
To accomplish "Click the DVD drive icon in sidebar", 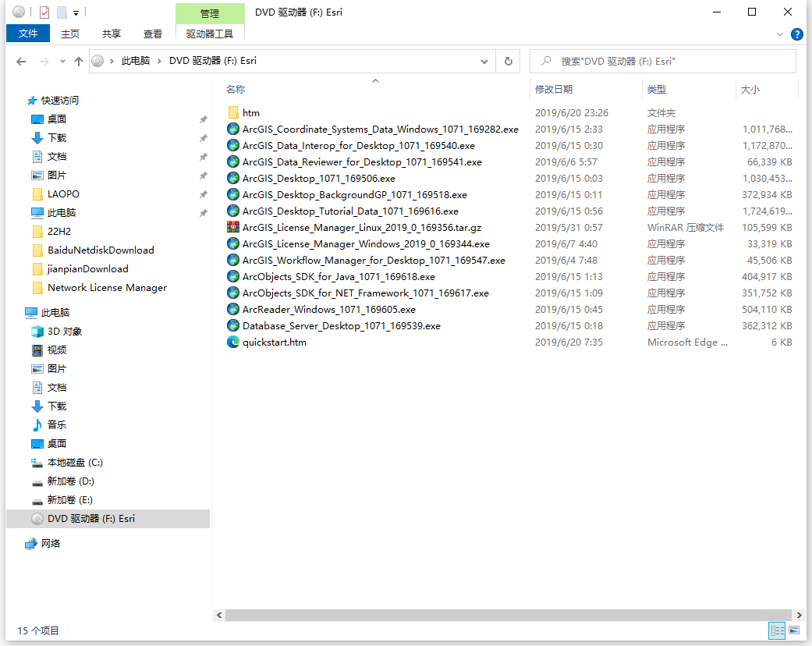I will (x=37, y=519).
